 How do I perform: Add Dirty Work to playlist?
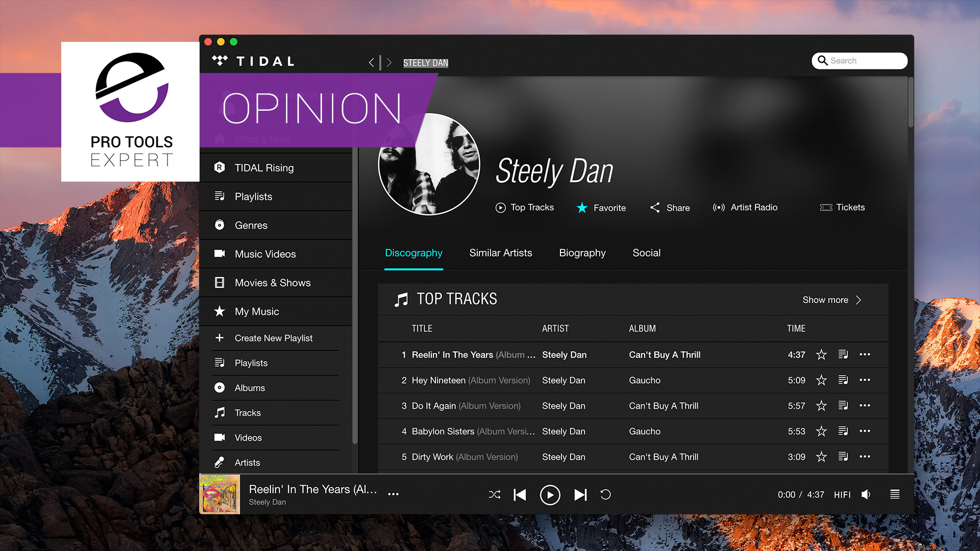pyautogui.click(x=843, y=456)
